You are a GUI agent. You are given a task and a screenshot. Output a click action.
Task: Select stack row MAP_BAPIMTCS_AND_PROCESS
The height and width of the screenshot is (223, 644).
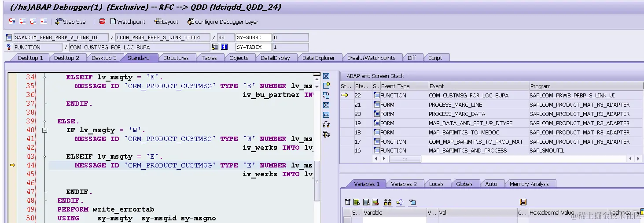coord(492,151)
